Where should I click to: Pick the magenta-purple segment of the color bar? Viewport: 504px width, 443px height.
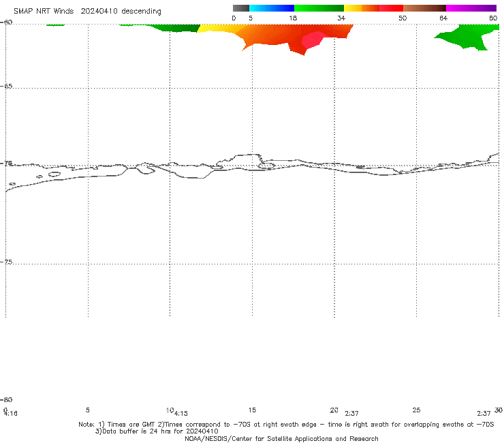pyautogui.click(x=471, y=8)
